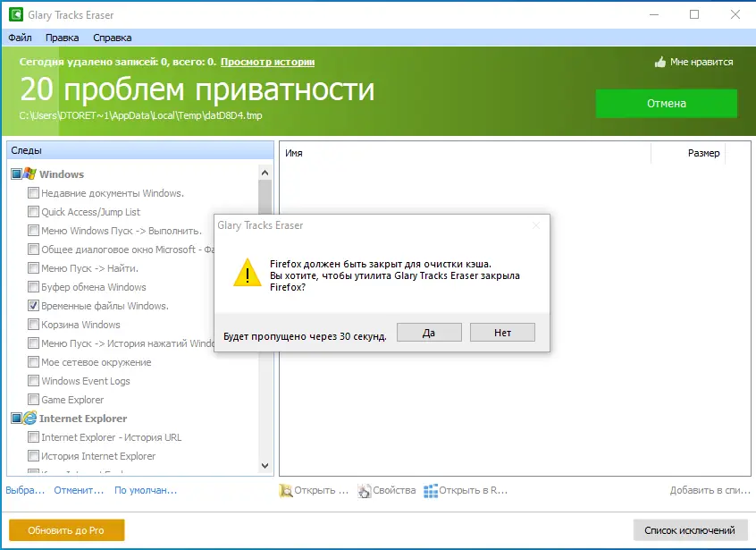Click the Выбра… link below the tree

pyautogui.click(x=25, y=490)
